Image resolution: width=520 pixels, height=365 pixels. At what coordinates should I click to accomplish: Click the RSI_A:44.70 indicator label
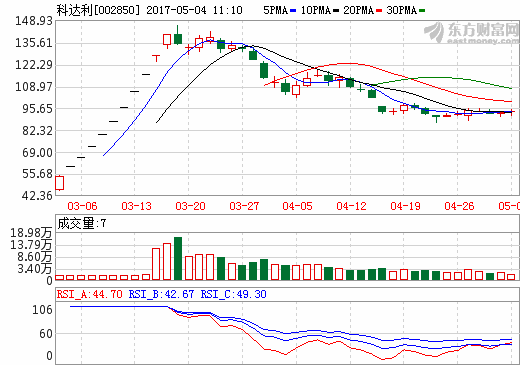pyautogui.click(x=89, y=294)
